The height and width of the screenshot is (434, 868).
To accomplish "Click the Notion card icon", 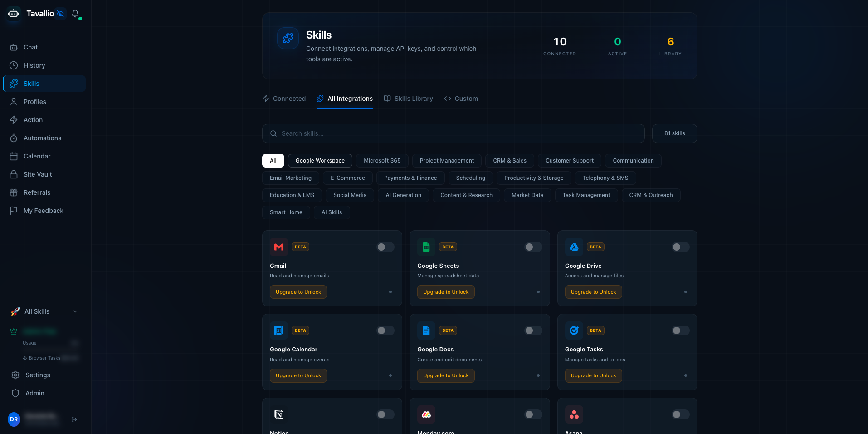I will (x=279, y=414).
